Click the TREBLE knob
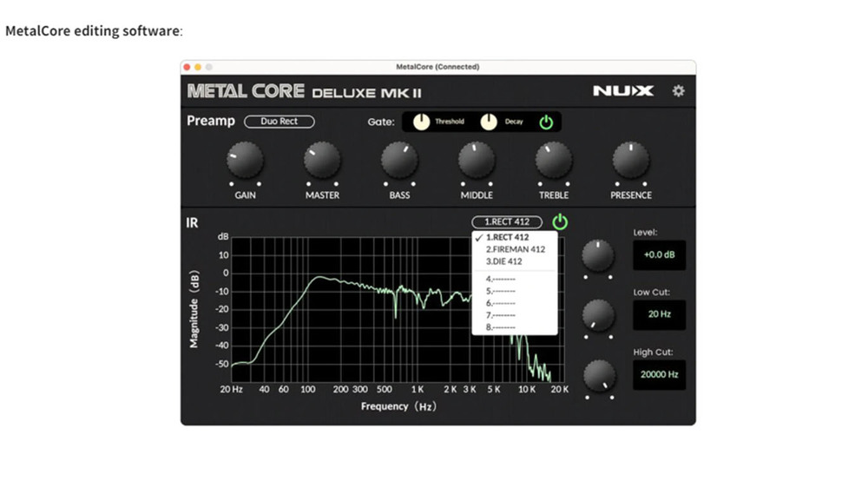 point(554,160)
